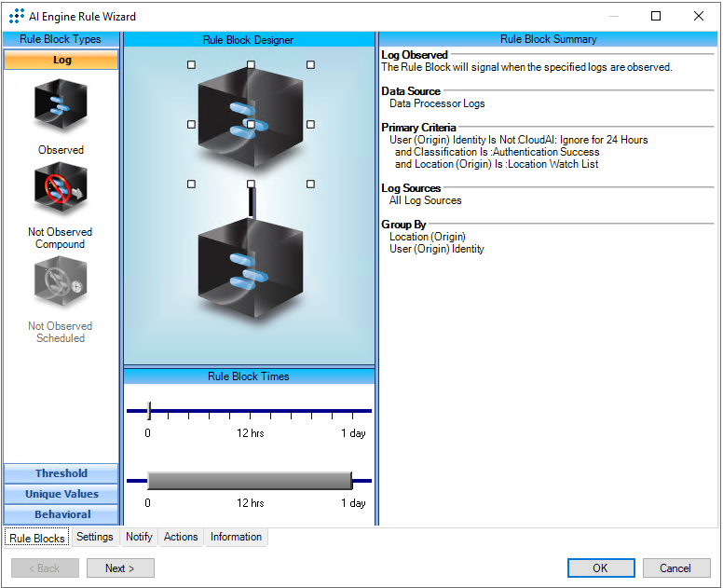Click the AI Engine Rule Wizard title icon
Viewport: 723px width, 588px height.
16,16
